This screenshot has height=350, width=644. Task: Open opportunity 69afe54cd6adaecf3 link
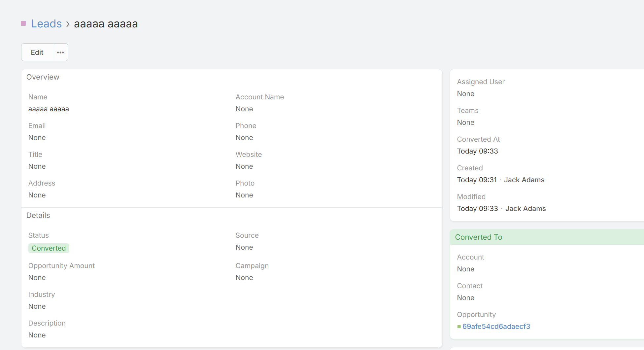pyautogui.click(x=496, y=327)
